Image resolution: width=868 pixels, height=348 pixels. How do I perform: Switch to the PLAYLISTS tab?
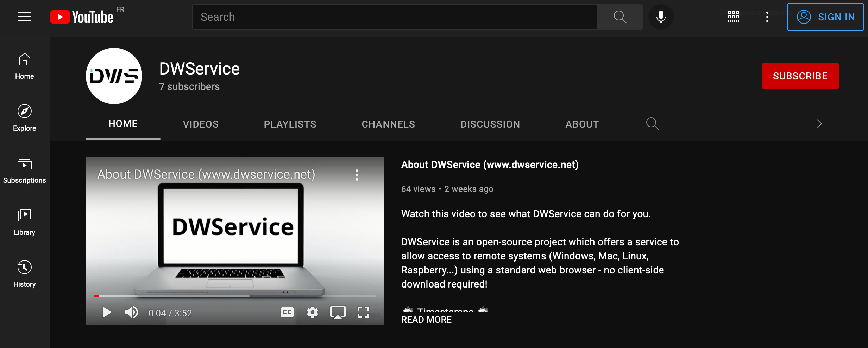point(290,124)
